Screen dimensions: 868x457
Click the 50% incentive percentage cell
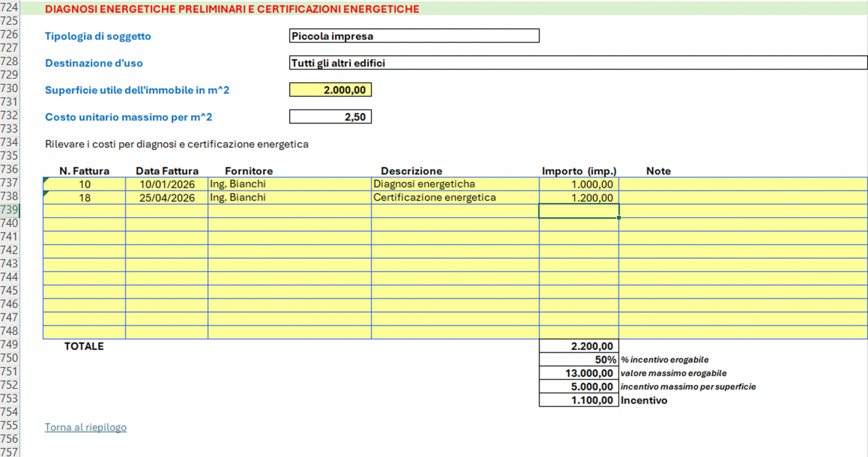point(579,360)
